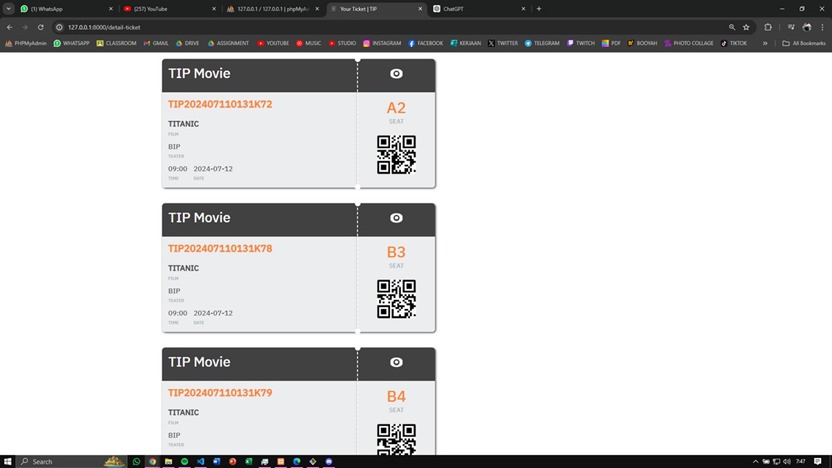Click the QR code on ticket A2
The image size is (832, 468).
396,155
